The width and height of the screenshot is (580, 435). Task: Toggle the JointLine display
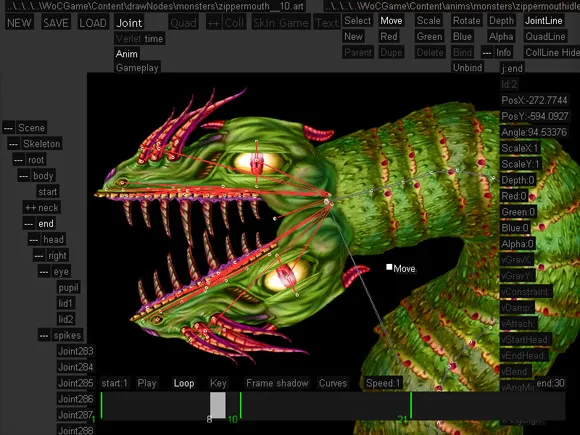544,21
